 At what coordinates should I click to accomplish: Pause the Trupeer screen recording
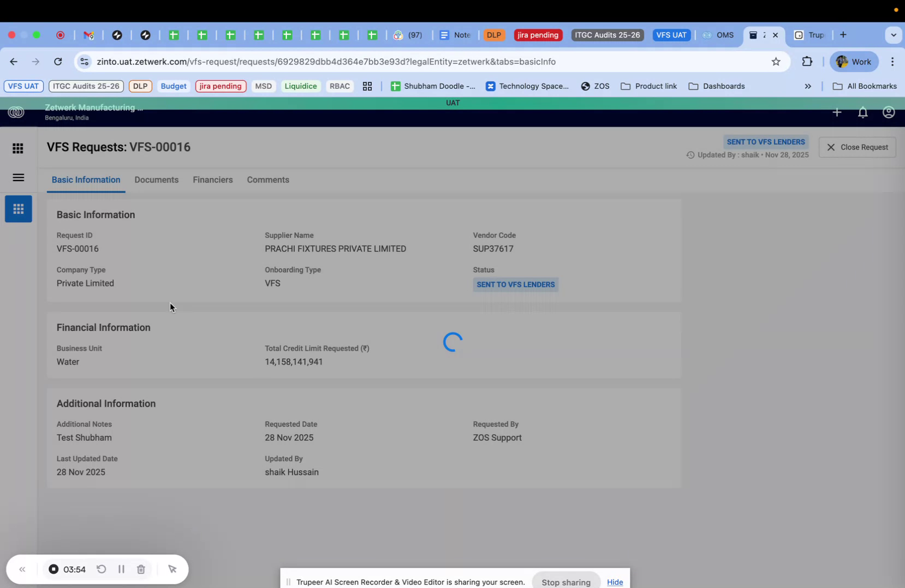[121, 569]
